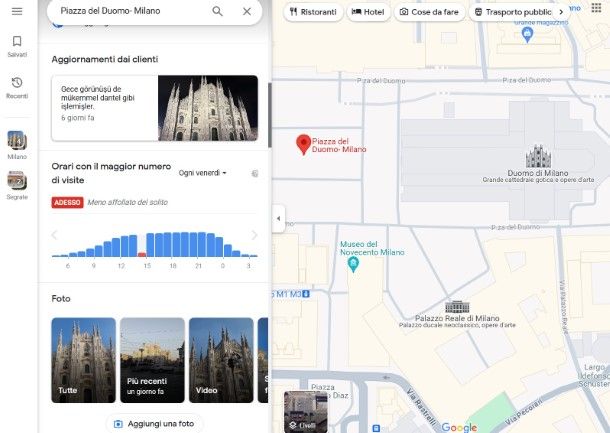This screenshot has width=610, height=433.
Task: Select the Trasporto pubblico chip
Action: (514, 12)
